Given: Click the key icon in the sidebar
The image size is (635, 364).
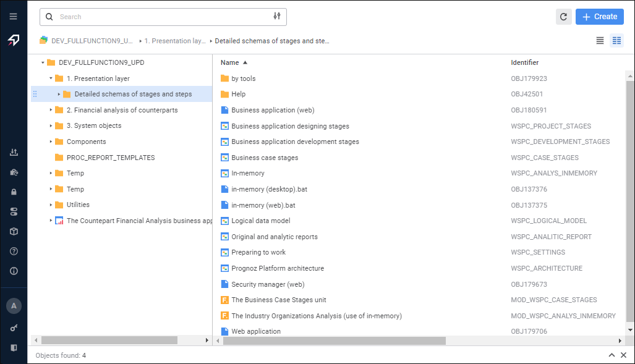Looking at the screenshot, I should click(x=14, y=328).
